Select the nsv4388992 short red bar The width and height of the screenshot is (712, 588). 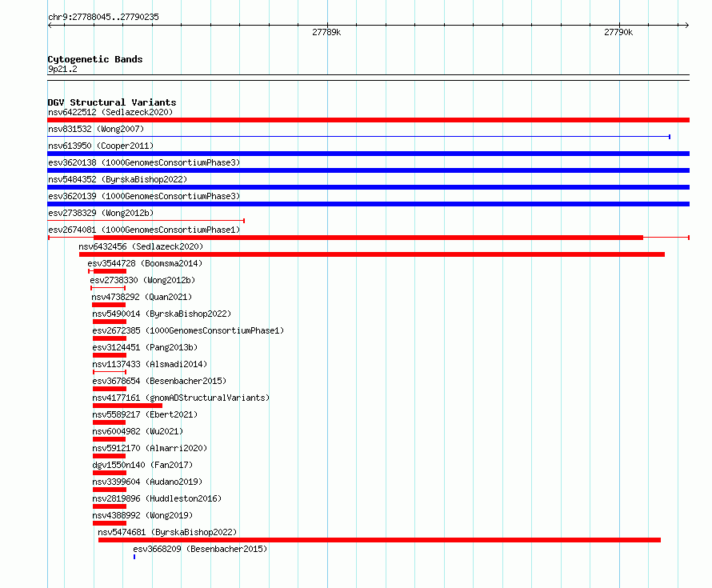110,523
